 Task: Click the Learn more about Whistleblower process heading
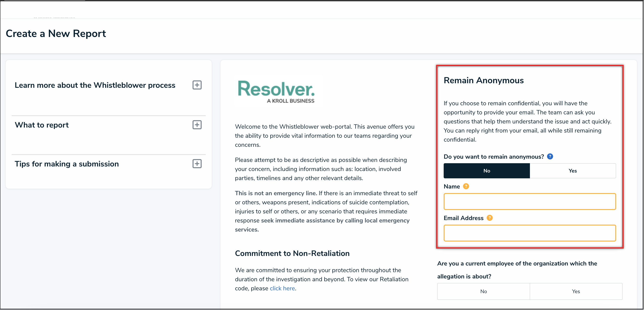pyautogui.click(x=95, y=85)
